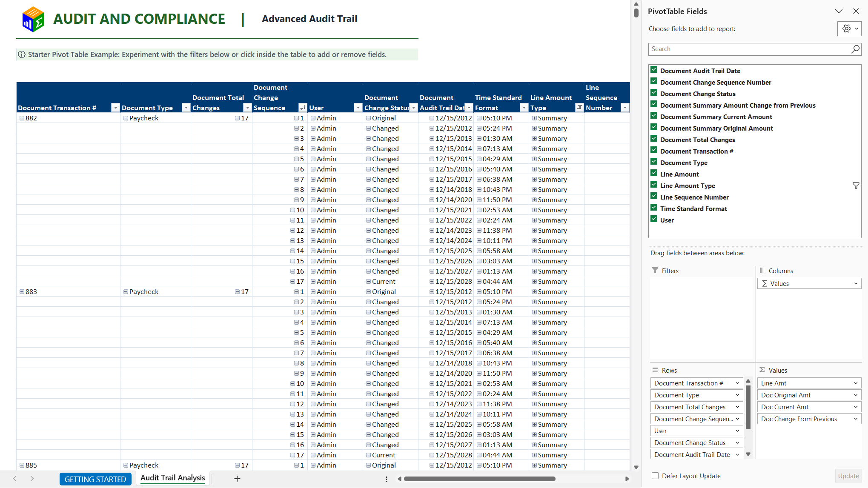Viewport: 868px width, 488px height.
Task: Click the horizontal scrollbar right arrow
Action: click(x=627, y=479)
